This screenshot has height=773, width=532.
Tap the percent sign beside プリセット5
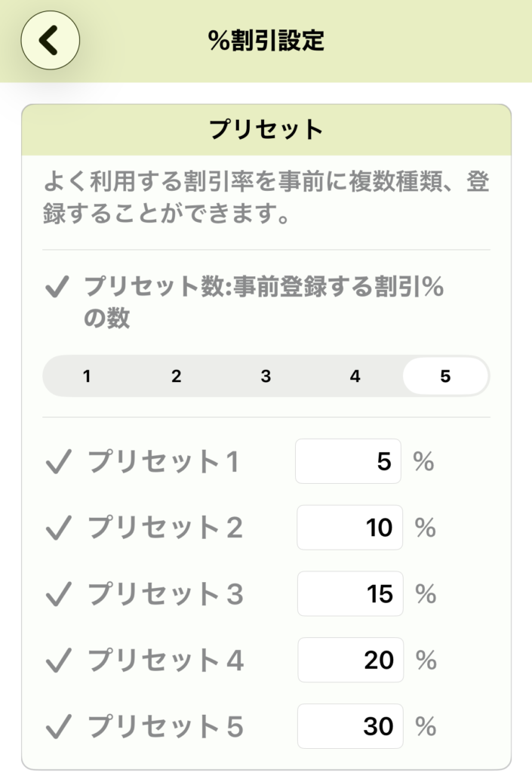(x=423, y=725)
